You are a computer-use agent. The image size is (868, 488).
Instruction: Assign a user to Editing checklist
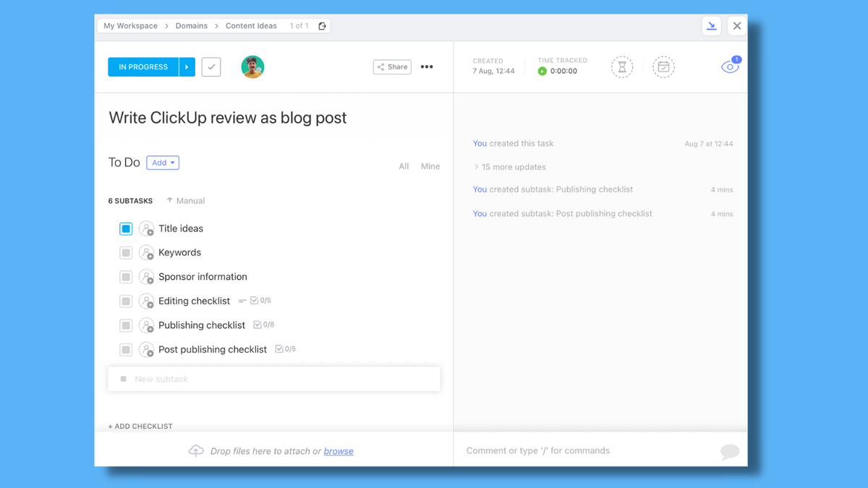[x=146, y=301]
